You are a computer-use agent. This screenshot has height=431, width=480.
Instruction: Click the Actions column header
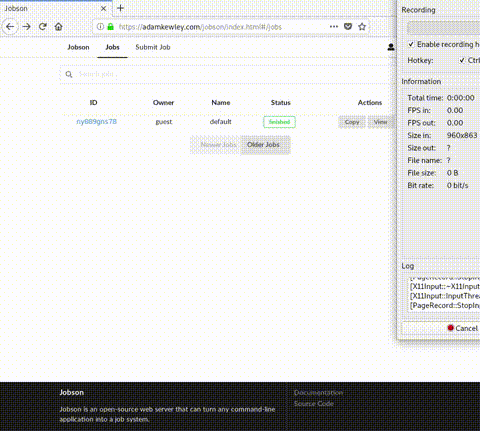pyautogui.click(x=370, y=103)
